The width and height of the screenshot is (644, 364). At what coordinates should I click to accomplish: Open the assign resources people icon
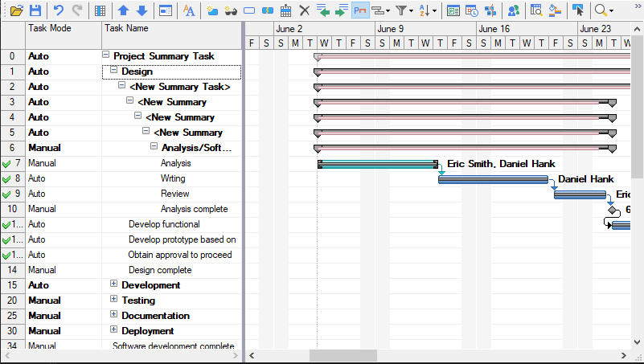pyautogui.click(x=513, y=10)
